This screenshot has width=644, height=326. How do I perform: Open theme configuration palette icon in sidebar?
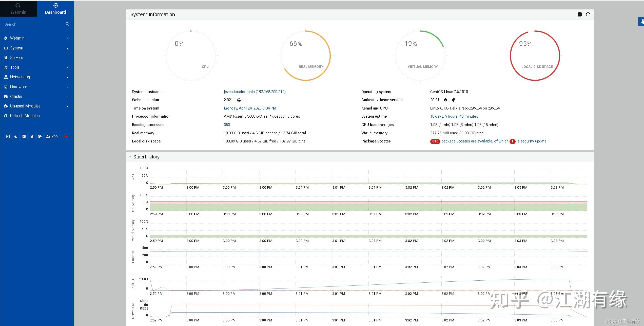(40, 136)
